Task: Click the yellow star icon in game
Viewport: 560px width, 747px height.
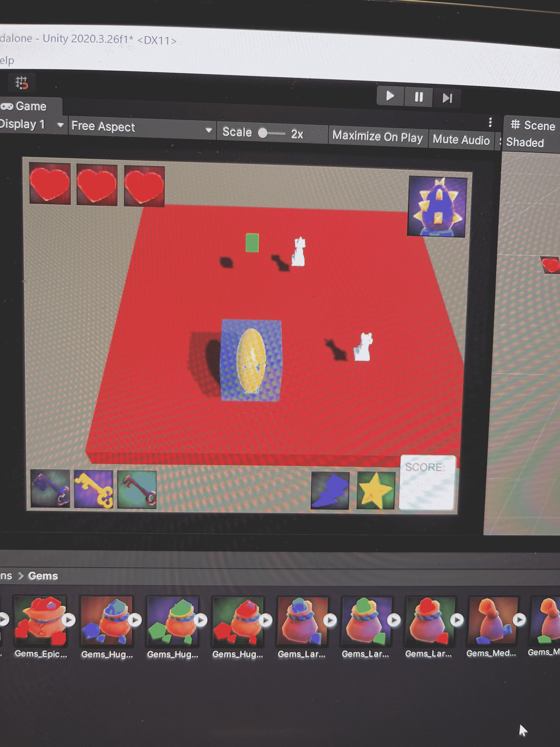Action: coord(375,490)
